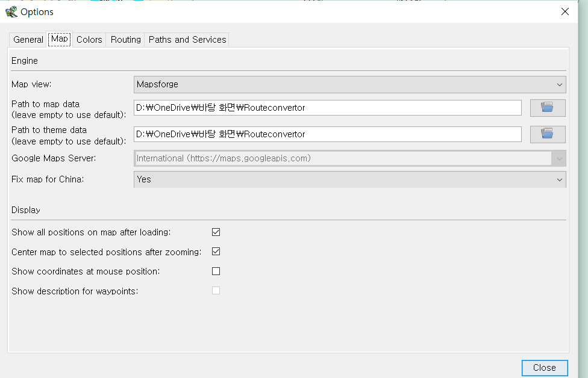Toggle Center map to selected positions checkbox
This screenshot has width=588, height=378.
[216, 252]
